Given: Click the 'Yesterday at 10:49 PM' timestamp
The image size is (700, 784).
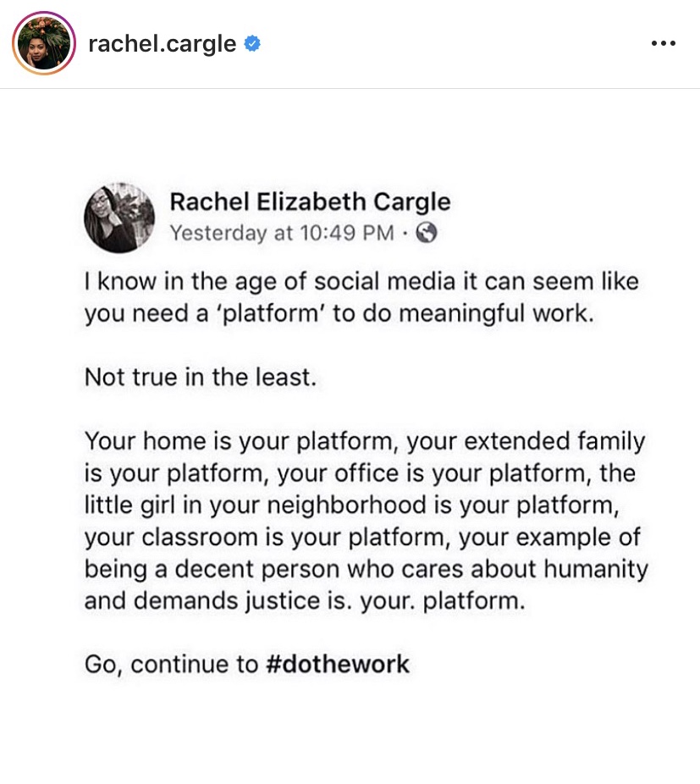Looking at the screenshot, I should (x=282, y=233).
